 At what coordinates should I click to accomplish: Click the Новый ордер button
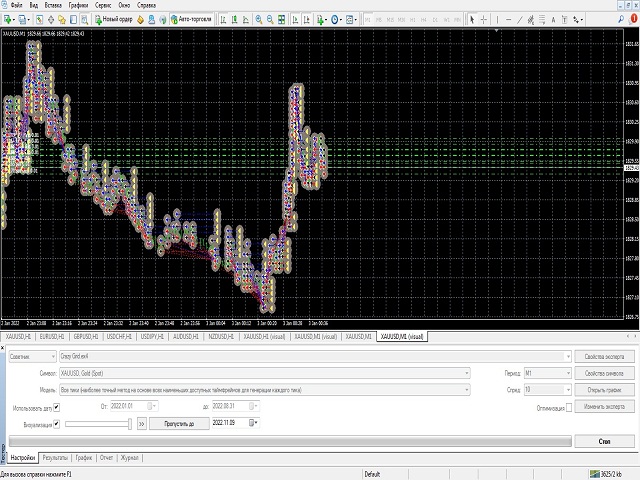(114, 19)
